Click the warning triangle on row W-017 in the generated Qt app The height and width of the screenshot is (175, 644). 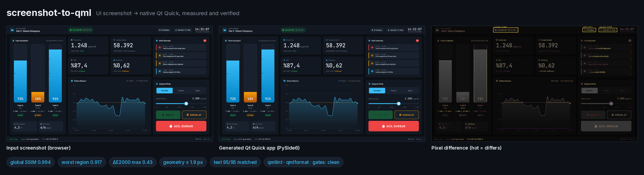tap(372, 63)
